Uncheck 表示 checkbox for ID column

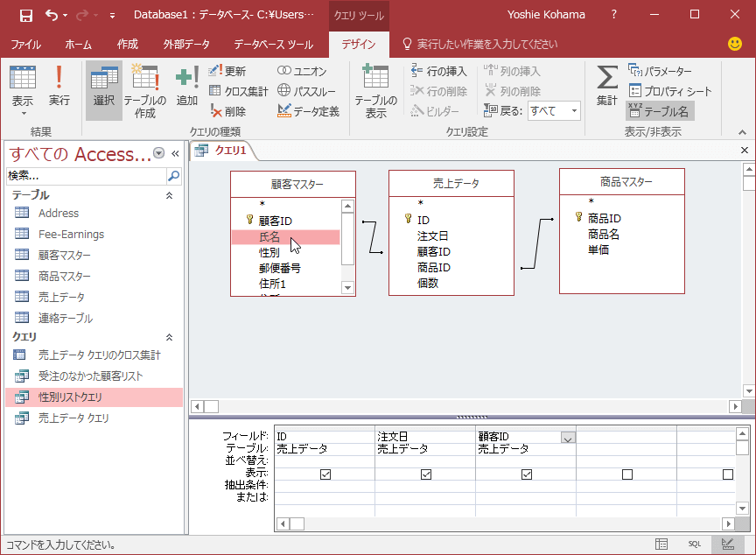click(325, 474)
